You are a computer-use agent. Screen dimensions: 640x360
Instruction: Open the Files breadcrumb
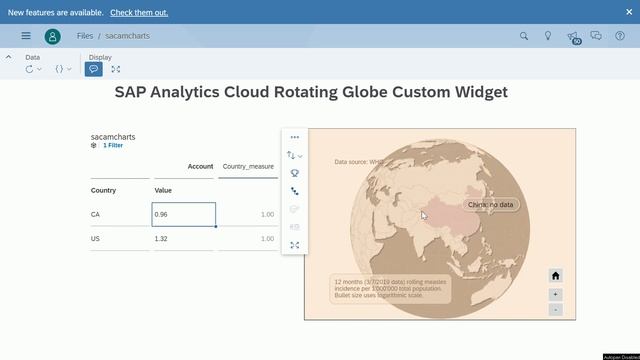(85, 36)
